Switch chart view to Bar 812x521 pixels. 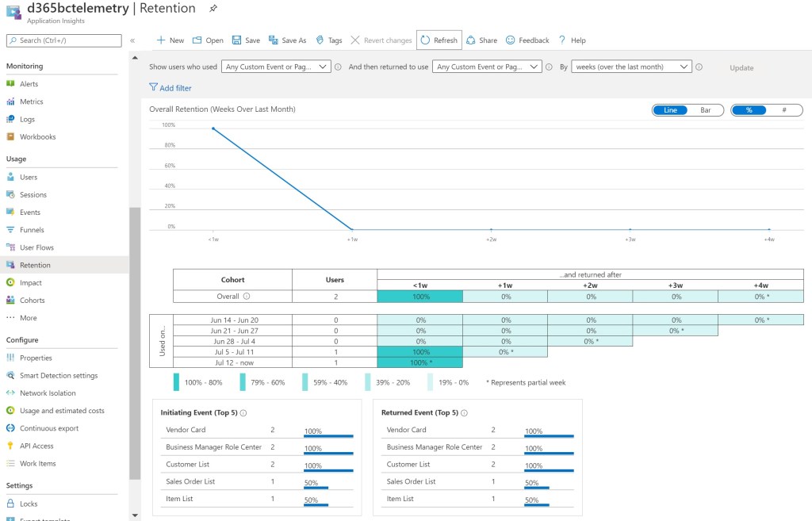pos(705,110)
